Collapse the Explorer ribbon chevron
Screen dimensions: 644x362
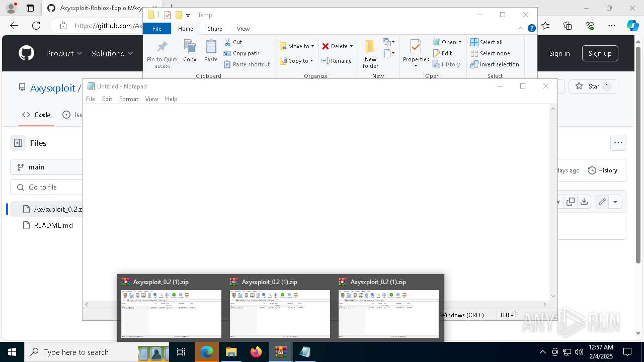tap(521, 29)
